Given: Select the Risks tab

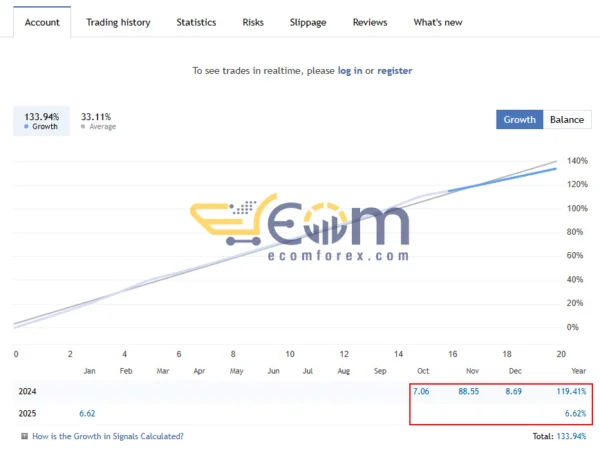Looking at the screenshot, I should tap(253, 22).
